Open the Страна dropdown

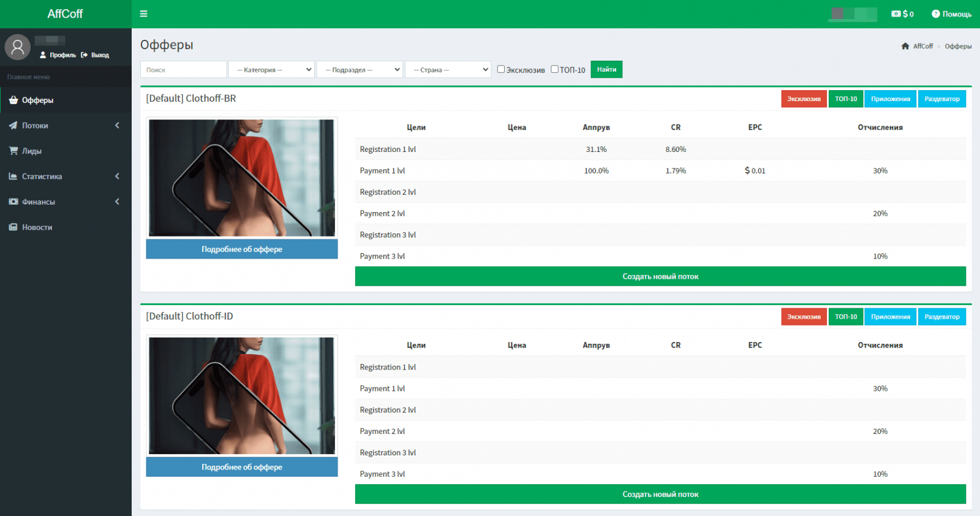448,70
